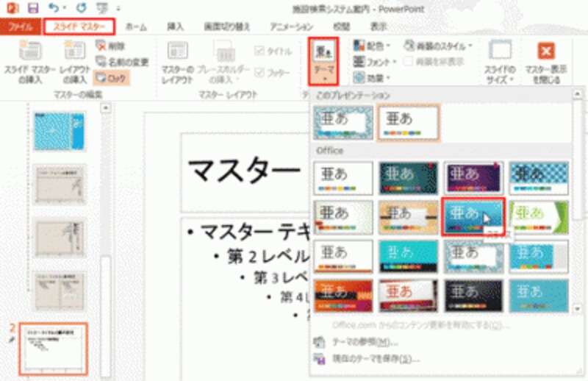The image size is (588, 381).
Task: Click theme gallery scroll down arrow
Action: 578,309
